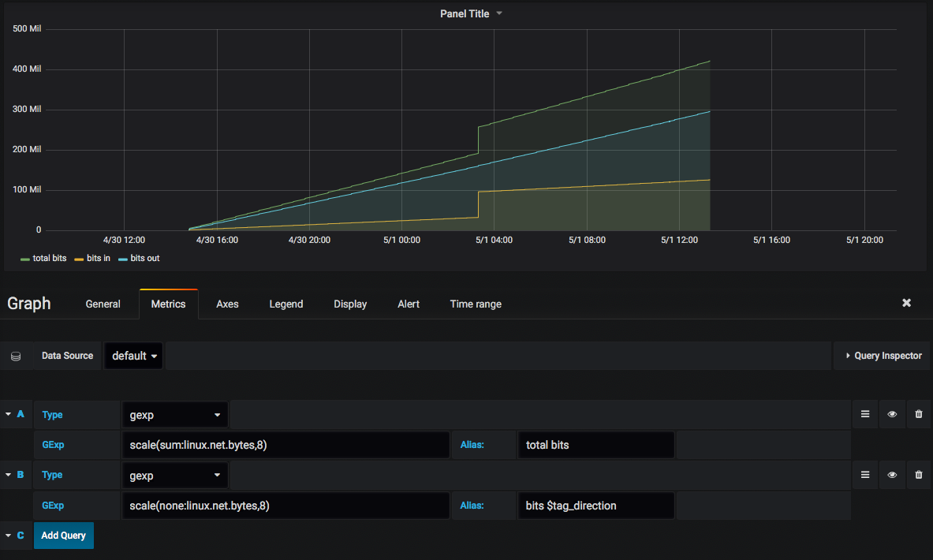Switch to the Alert tab
933x560 pixels.
(409, 304)
